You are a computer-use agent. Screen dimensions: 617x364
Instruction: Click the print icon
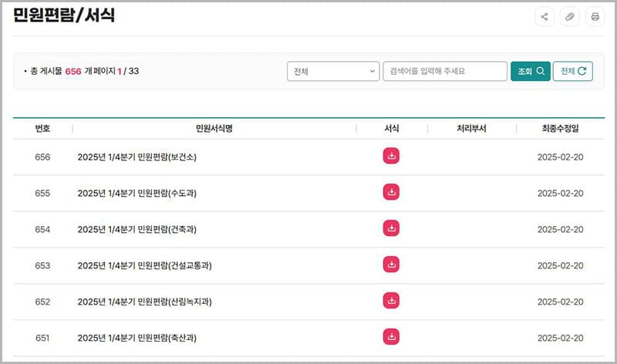(x=595, y=17)
